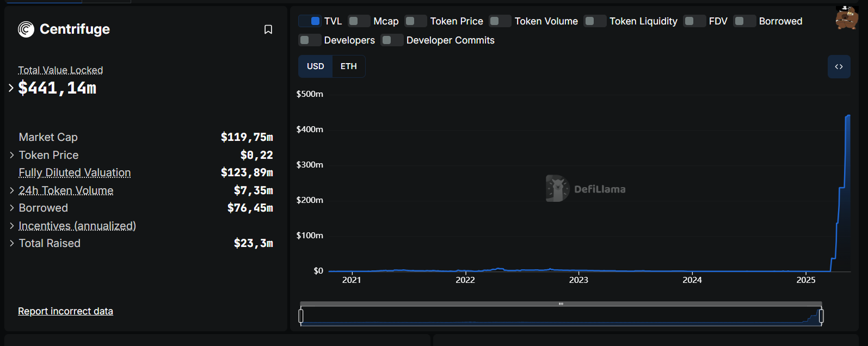Enable Token Volume on the chart
Screen dimensions: 868x346
(x=500, y=21)
